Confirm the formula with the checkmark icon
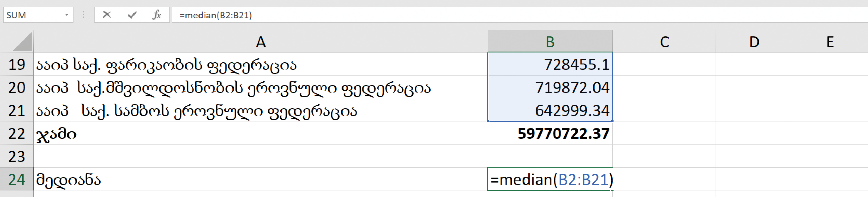868x197 pixels. click(132, 15)
